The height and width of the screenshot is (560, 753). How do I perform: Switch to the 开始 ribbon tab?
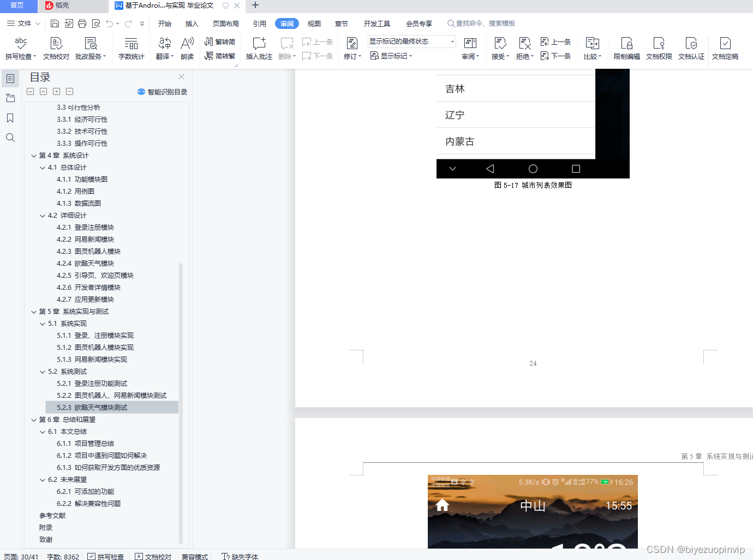point(165,23)
